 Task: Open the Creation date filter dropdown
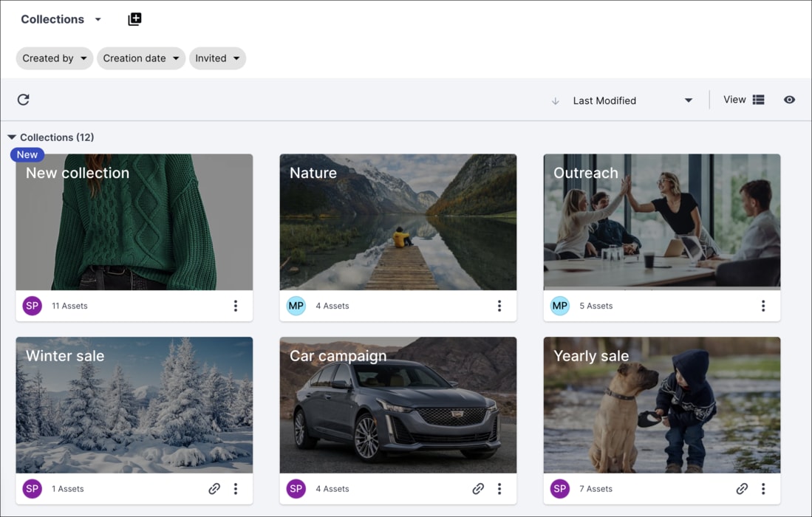tap(140, 58)
